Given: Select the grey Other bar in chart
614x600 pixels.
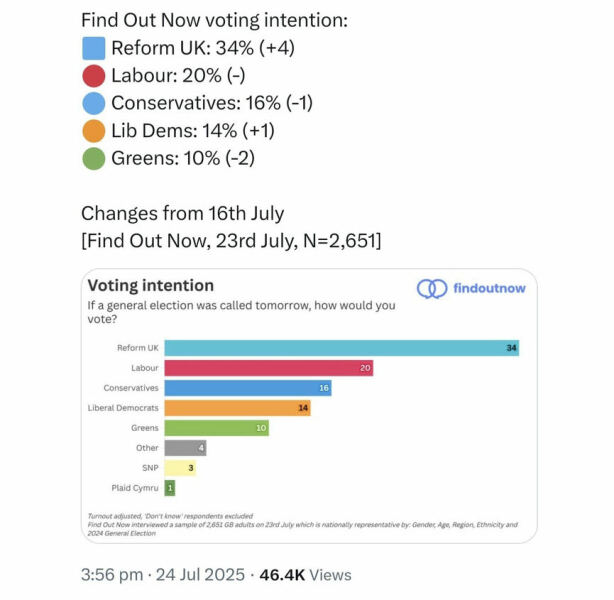Looking at the screenshot, I should [185, 448].
